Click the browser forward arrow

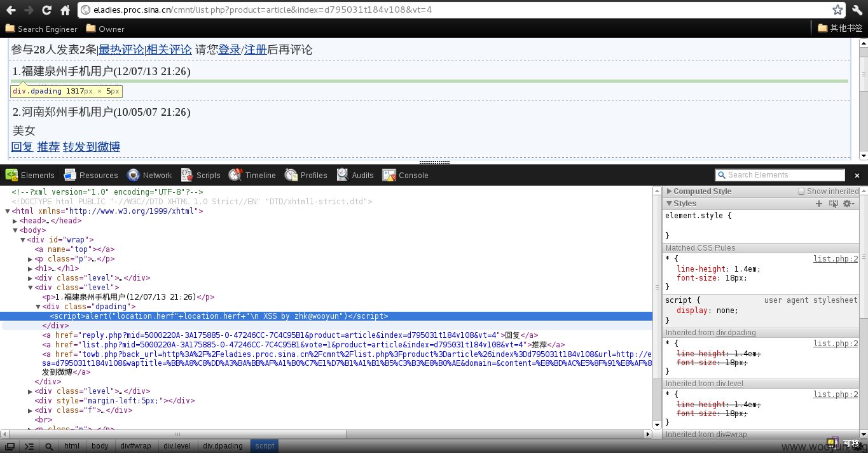(x=29, y=10)
